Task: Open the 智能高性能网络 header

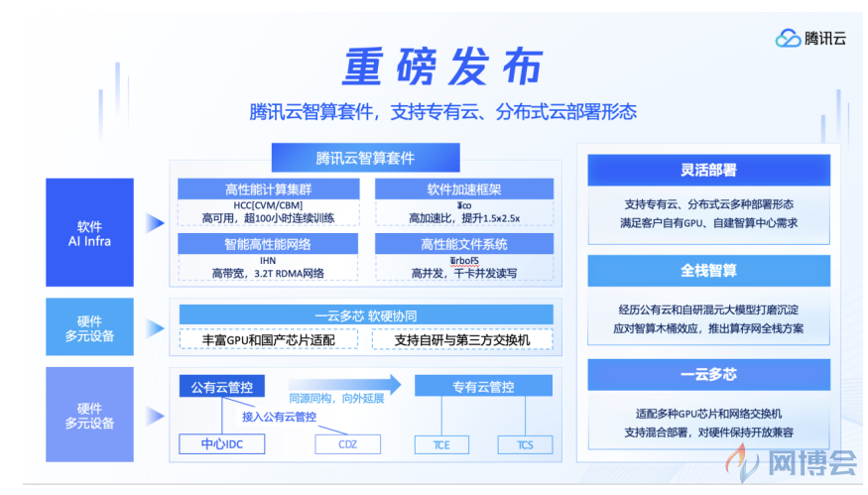Action: tap(268, 244)
